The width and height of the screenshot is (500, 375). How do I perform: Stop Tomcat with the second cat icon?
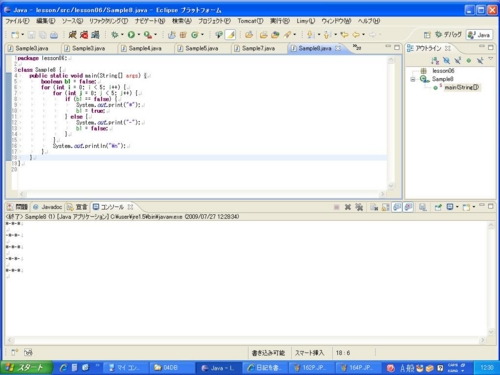point(84,35)
